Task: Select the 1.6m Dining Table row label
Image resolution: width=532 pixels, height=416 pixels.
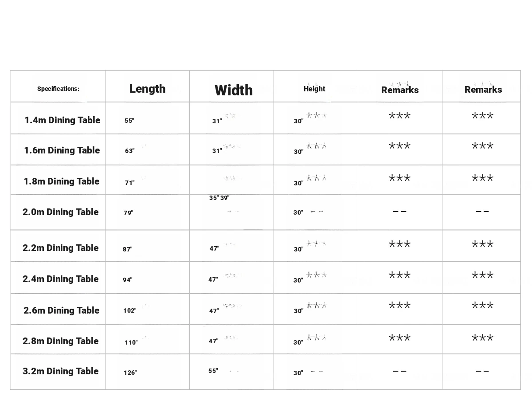Action: tap(62, 150)
